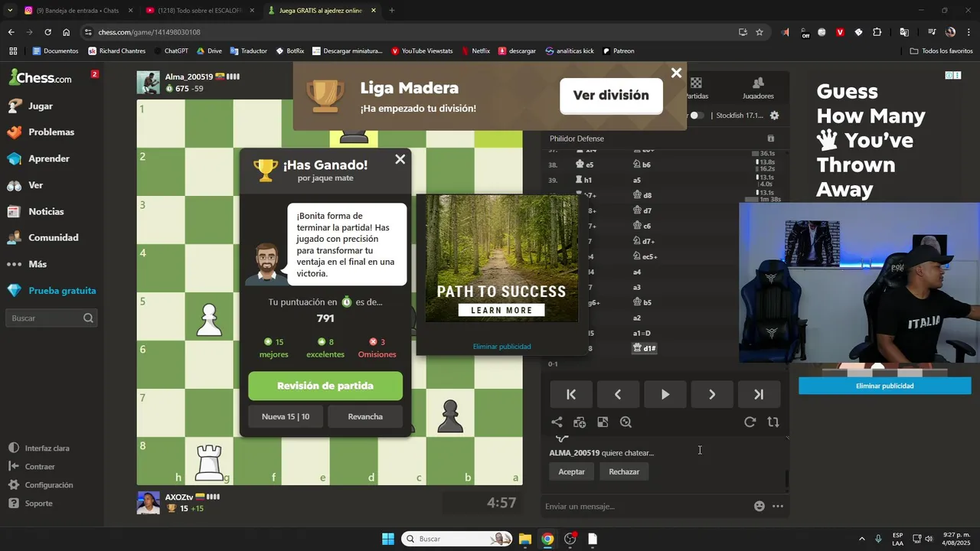980x551 pixels.
Task: Open Windows Start menu
Action: [387, 539]
